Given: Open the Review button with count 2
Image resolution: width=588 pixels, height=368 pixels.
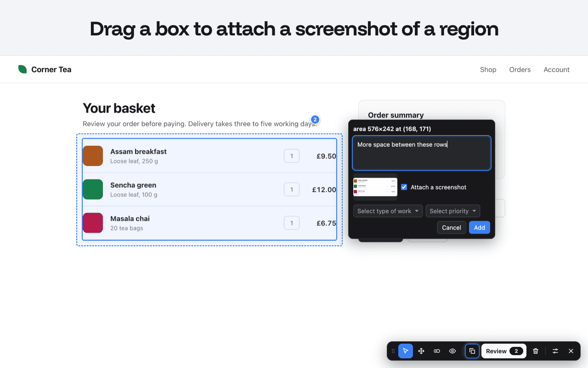Looking at the screenshot, I should [504, 351].
